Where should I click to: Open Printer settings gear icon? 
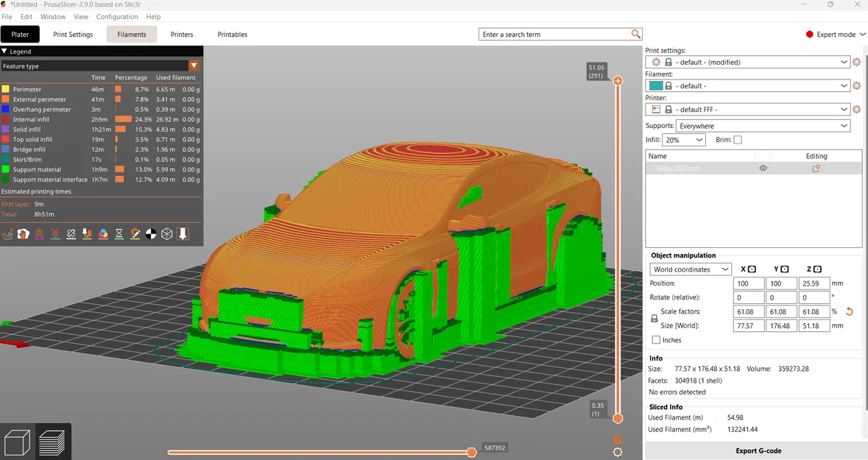tap(856, 110)
